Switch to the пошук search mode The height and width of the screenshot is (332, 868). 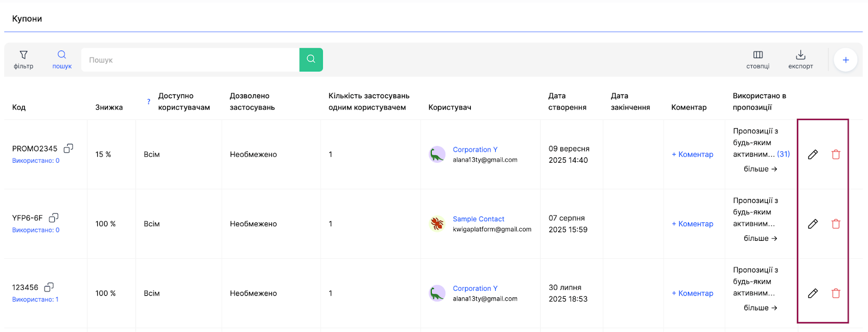62,60
